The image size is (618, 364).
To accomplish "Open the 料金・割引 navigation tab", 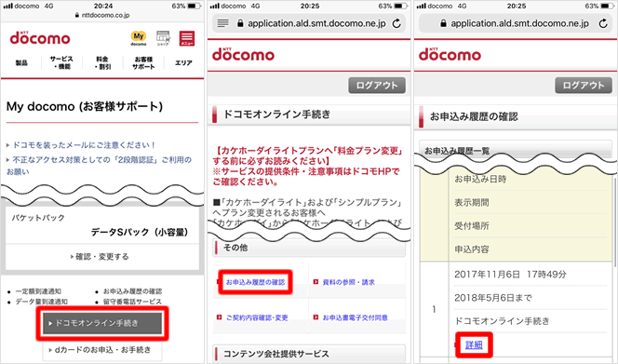I will pyautogui.click(x=102, y=62).
